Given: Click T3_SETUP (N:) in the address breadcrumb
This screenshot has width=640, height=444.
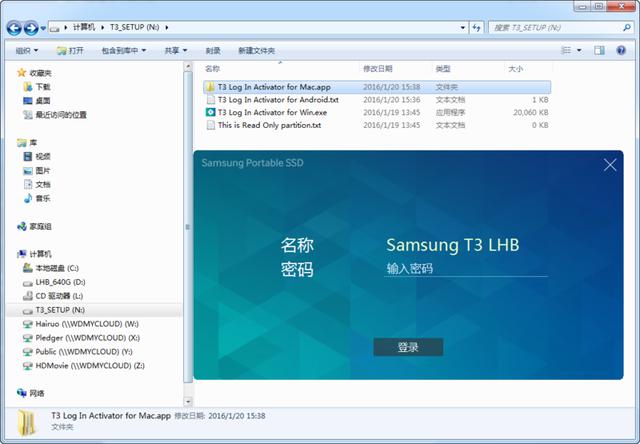Looking at the screenshot, I should [x=135, y=27].
